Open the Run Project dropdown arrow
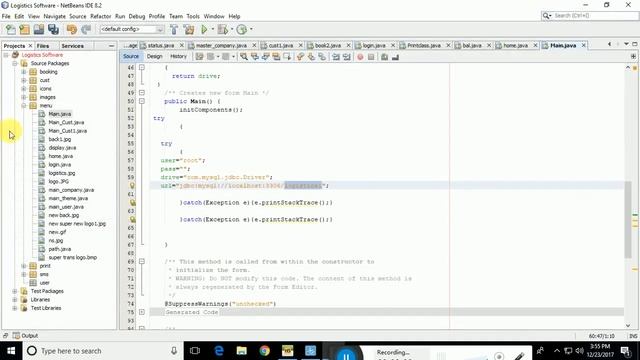Screen dimensions: 640x360 click(212, 29)
